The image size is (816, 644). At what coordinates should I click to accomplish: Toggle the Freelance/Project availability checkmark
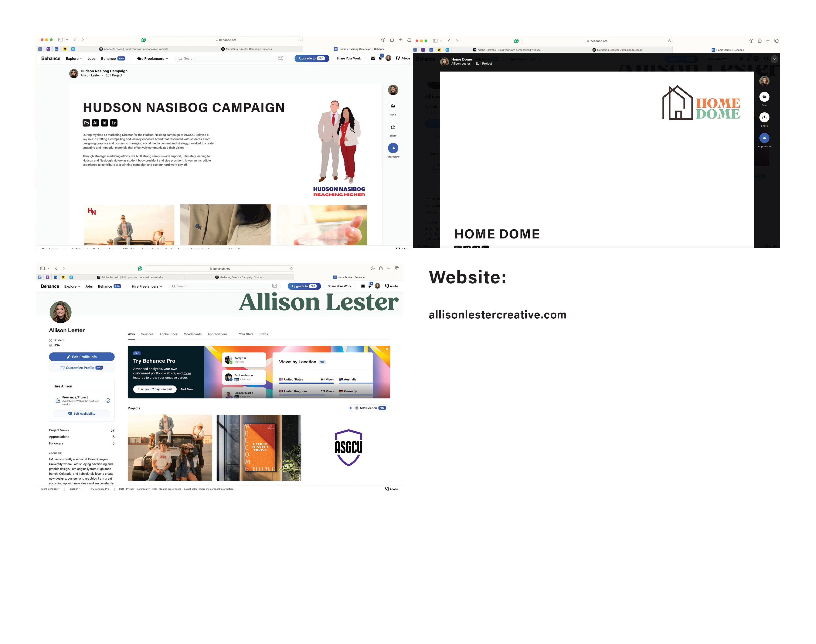point(108,400)
